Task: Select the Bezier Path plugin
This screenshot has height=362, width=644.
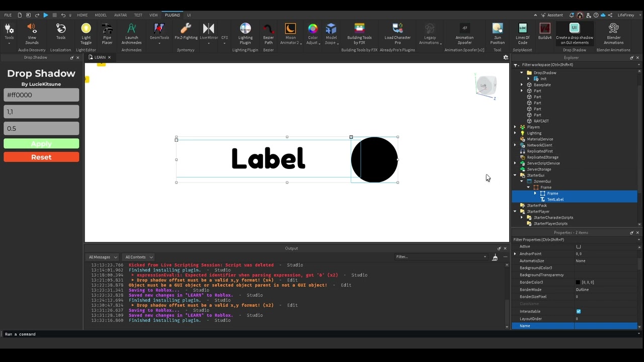Action: (268, 34)
